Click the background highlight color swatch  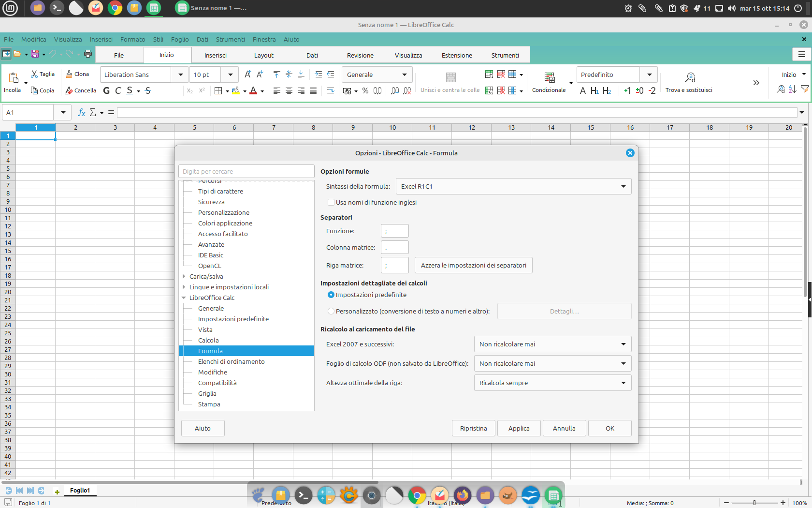(236, 90)
